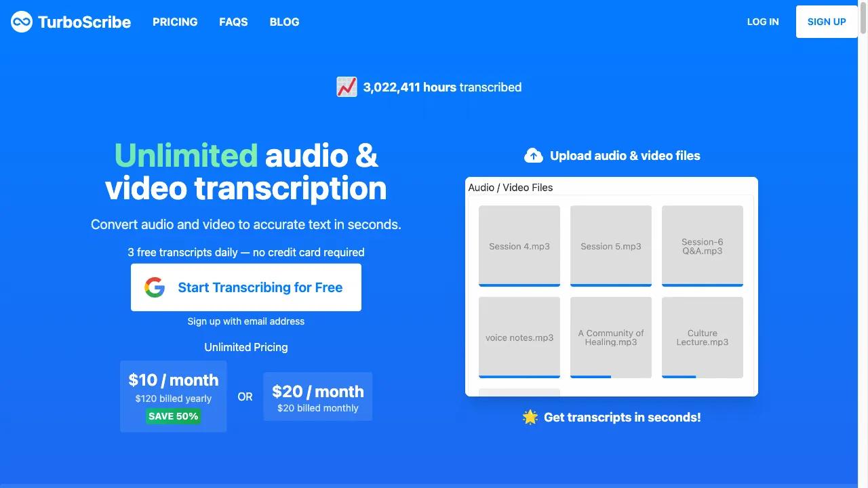Click the Culture Lecture.mp3 file tile
This screenshot has width=868, height=488.
[703, 338]
